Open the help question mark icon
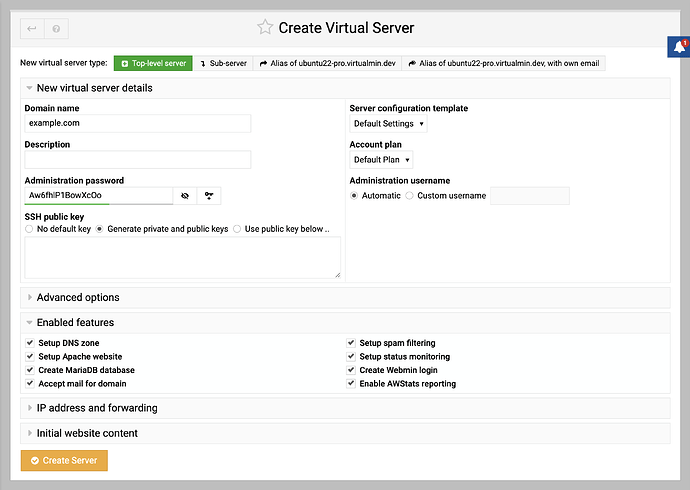The width and height of the screenshot is (690, 490). pos(56,29)
